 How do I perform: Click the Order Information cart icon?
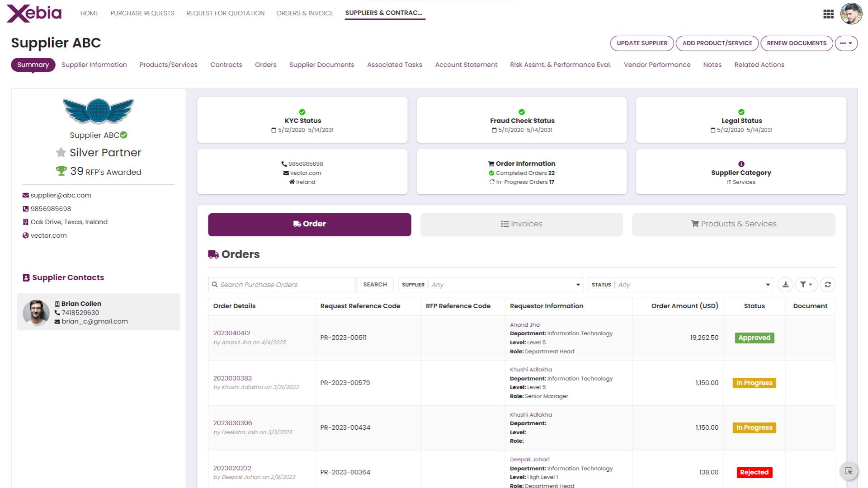[491, 164]
